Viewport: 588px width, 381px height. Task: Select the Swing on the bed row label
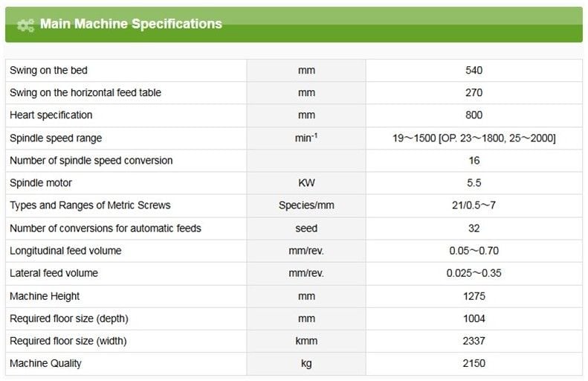tap(48, 71)
